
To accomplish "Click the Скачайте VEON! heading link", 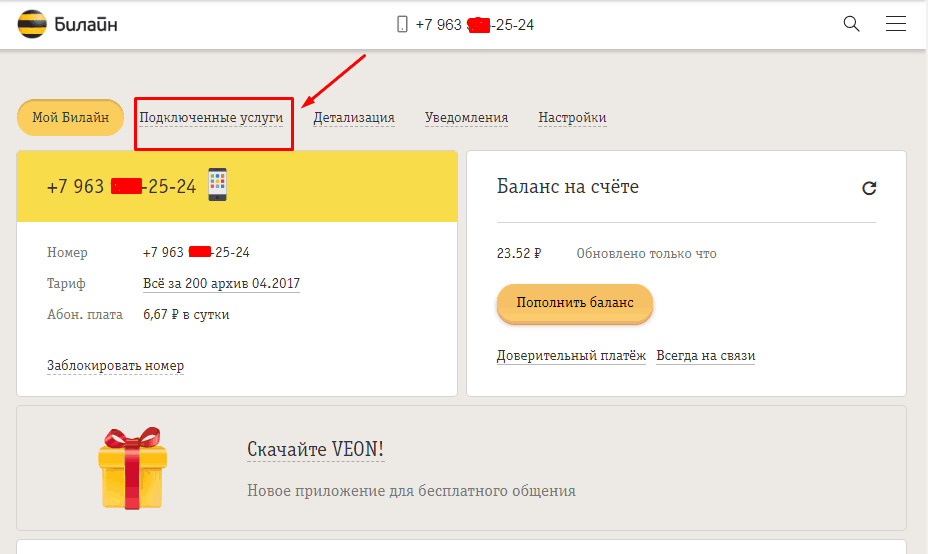I will pyautogui.click(x=315, y=449).
